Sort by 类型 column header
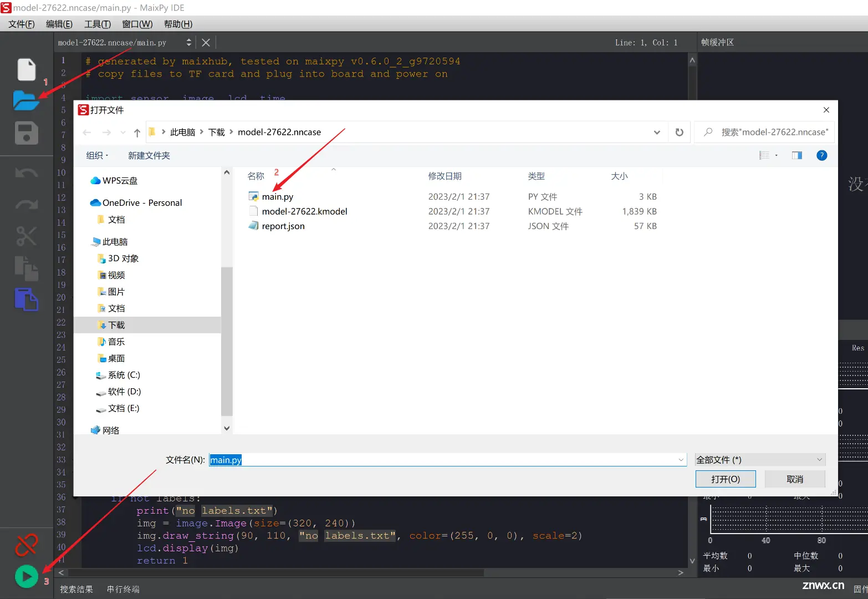Viewport: 868px width, 599px height. (536, 176)
